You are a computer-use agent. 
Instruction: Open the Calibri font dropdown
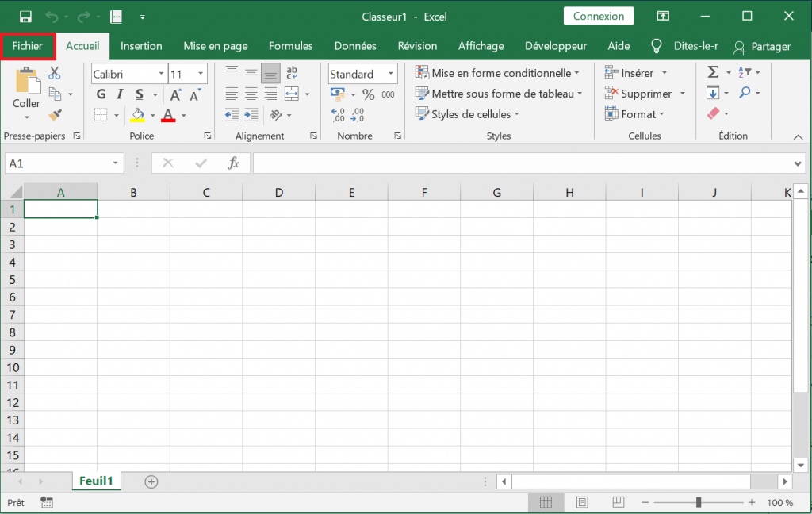(163, 73)
